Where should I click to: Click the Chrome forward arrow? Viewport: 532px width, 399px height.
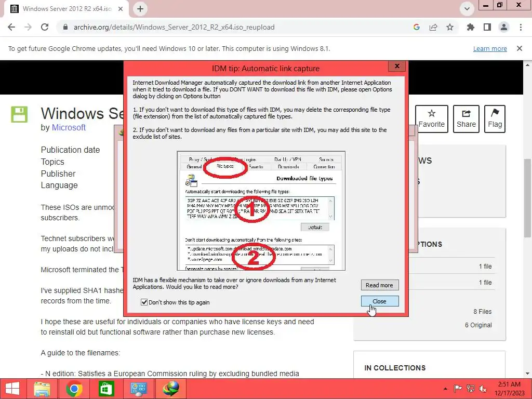pyautogui.click(x=28, y=27)
